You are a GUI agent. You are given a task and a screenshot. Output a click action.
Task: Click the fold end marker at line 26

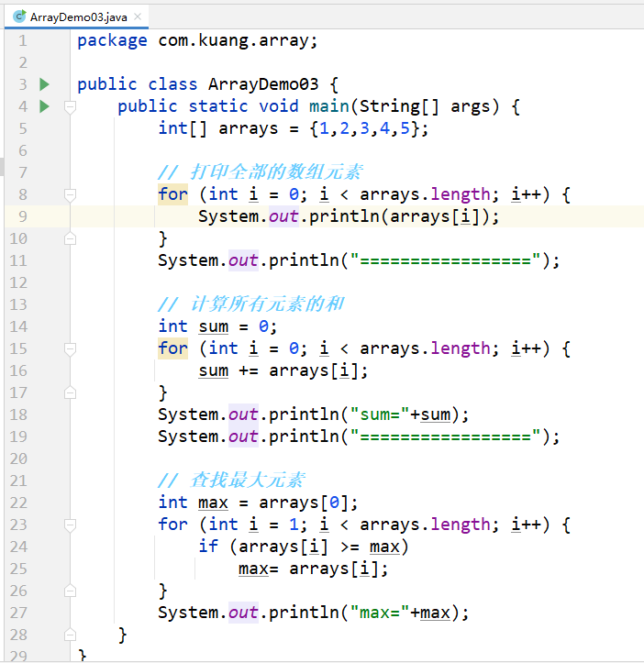[71, 591]
